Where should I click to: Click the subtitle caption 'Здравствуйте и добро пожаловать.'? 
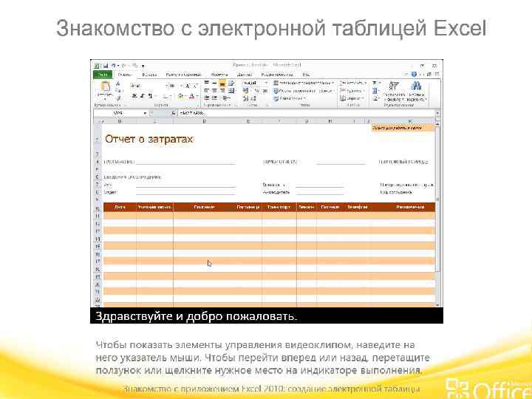(x=196, y=316)
